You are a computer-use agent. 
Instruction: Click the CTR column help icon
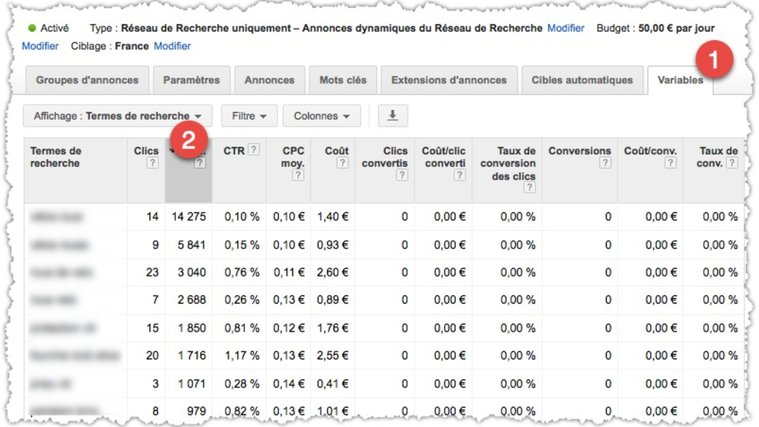point(254,151)
